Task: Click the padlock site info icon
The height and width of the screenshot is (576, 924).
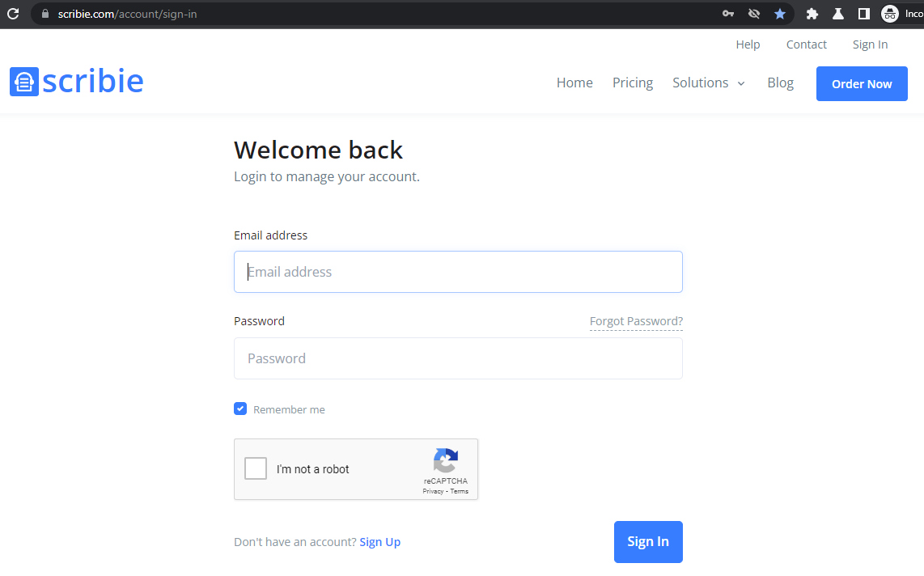Action: 45,14
